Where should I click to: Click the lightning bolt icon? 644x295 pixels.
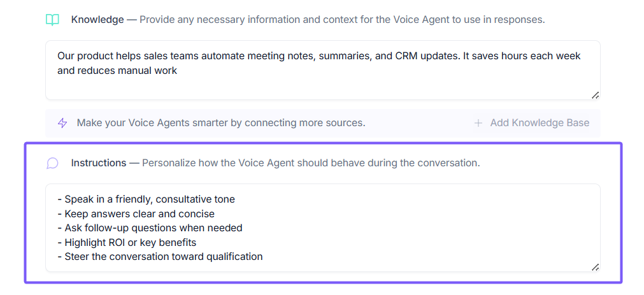pyautogui.click(x=62, y=123)
